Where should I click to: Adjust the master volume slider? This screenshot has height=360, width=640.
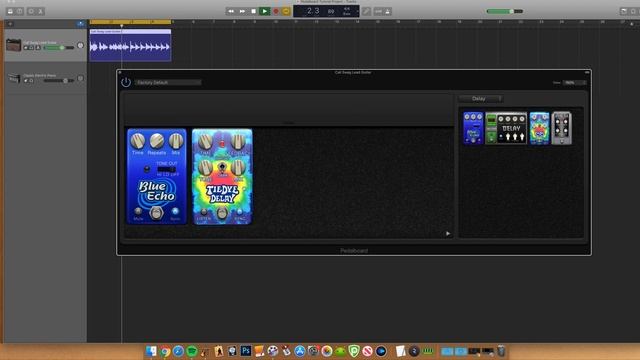coord(504,11)
